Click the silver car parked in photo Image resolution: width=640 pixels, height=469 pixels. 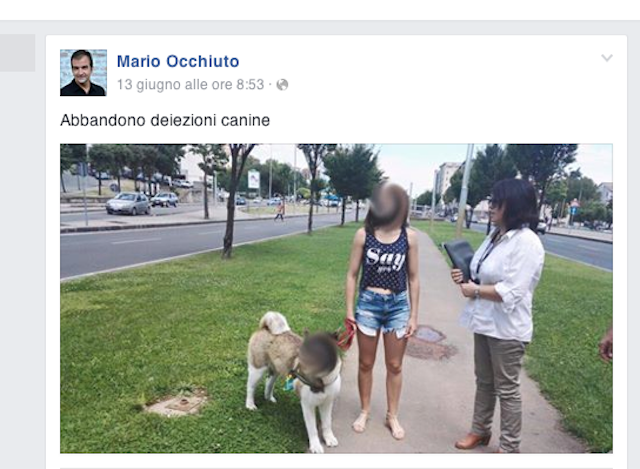128,203
